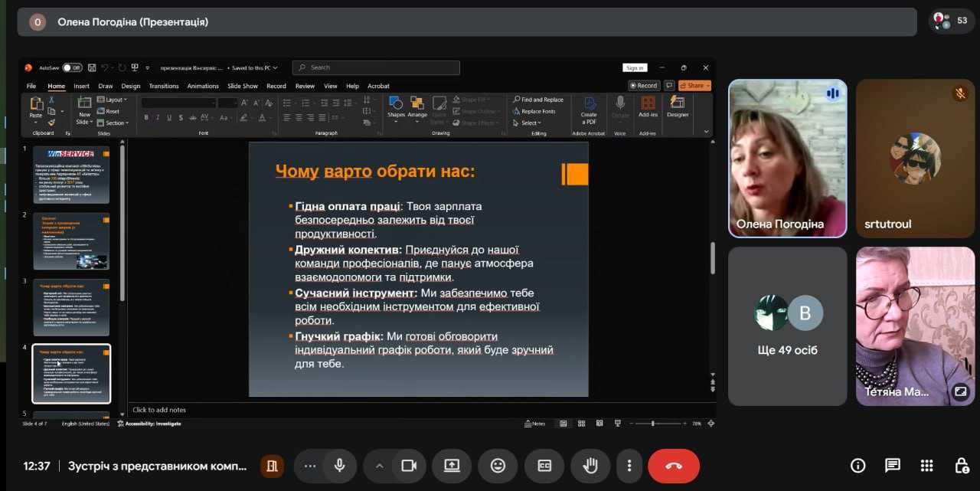Open the emoji reactions button

click(x=498, y=466)
